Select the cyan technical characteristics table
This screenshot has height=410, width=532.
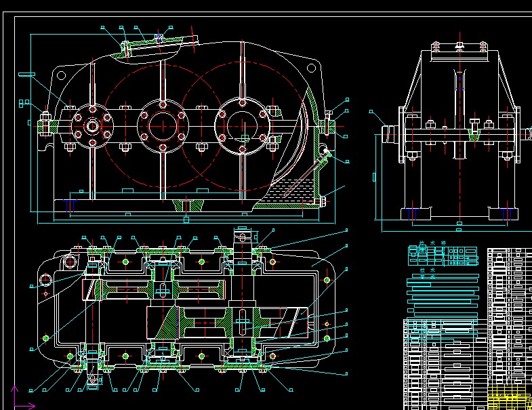click(443, 256)
